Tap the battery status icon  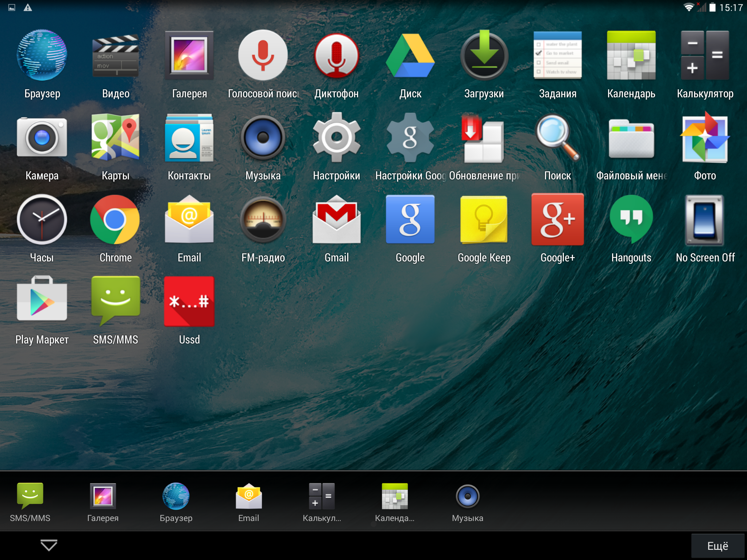pyautogui.click(x=712, y=7)
